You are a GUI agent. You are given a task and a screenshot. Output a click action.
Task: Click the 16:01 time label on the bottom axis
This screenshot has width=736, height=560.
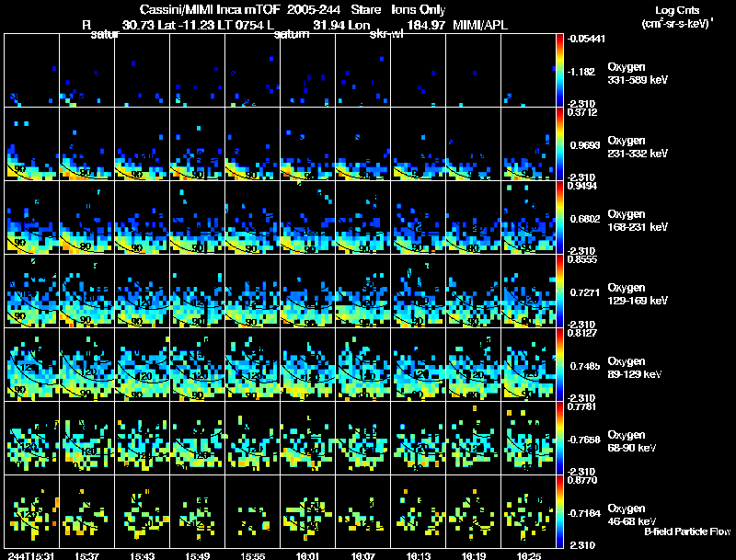(307, 555)
